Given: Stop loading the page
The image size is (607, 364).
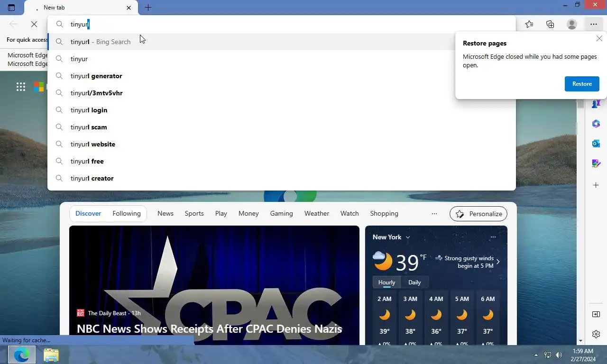Looking at the screenshot, I should point(34,24).
